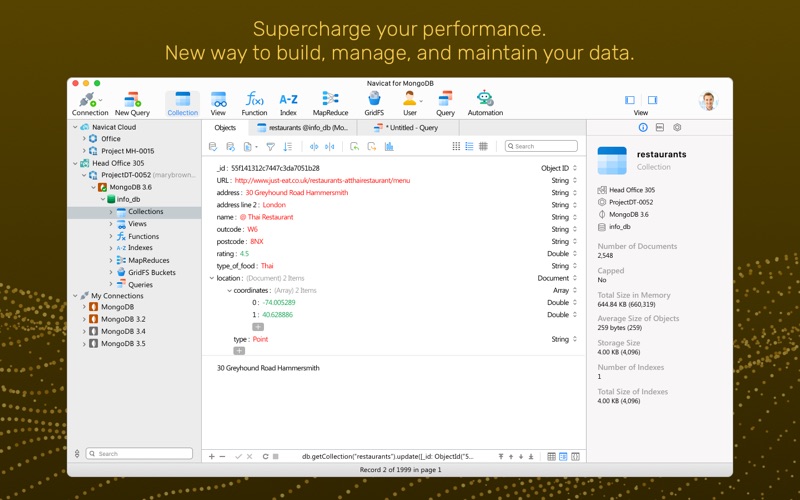The height and width of the screenshot is (500, 800).
Task: Click the sidebar Search field
Action: click(139, 454)
